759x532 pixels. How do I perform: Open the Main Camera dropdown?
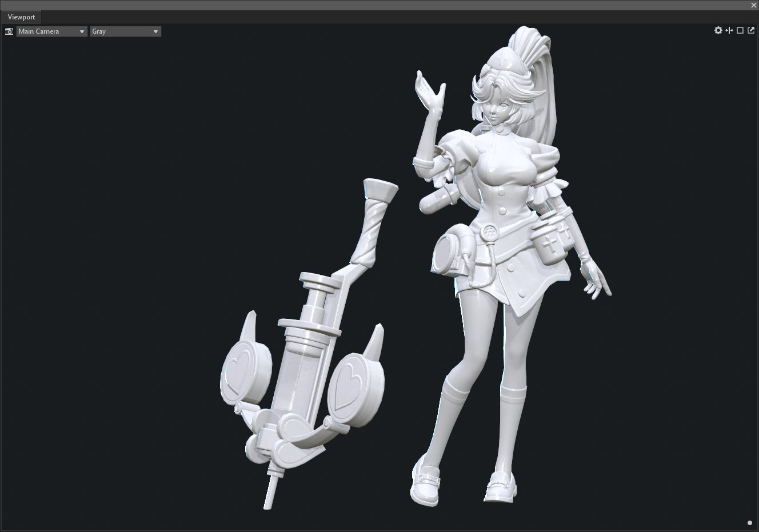tap(51, 31)
